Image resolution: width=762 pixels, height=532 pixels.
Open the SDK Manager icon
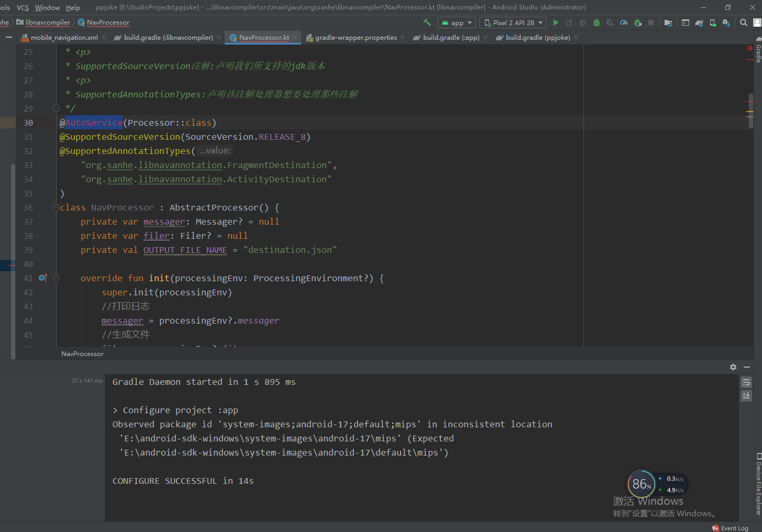[726, 23]
